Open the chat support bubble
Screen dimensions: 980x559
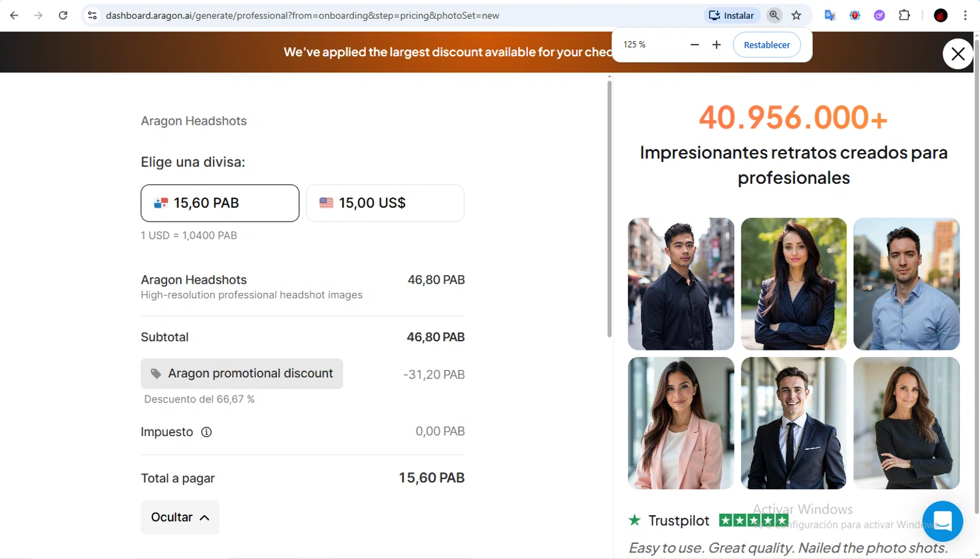coord(943,521)
